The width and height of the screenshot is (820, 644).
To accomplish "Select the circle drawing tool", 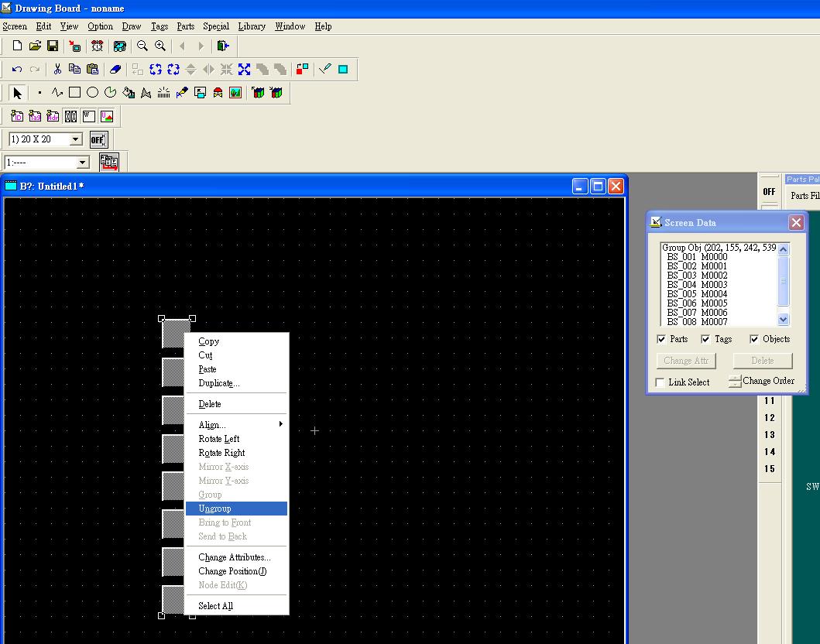I will pos(92,93).
